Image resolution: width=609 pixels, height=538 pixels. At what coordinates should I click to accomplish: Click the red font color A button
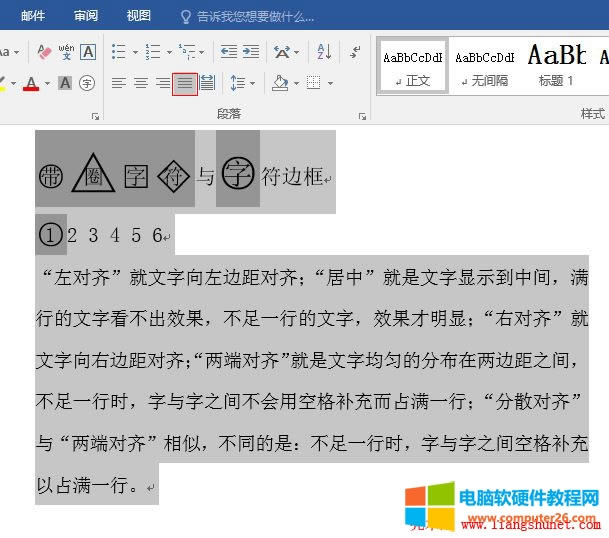coord(32,83)
